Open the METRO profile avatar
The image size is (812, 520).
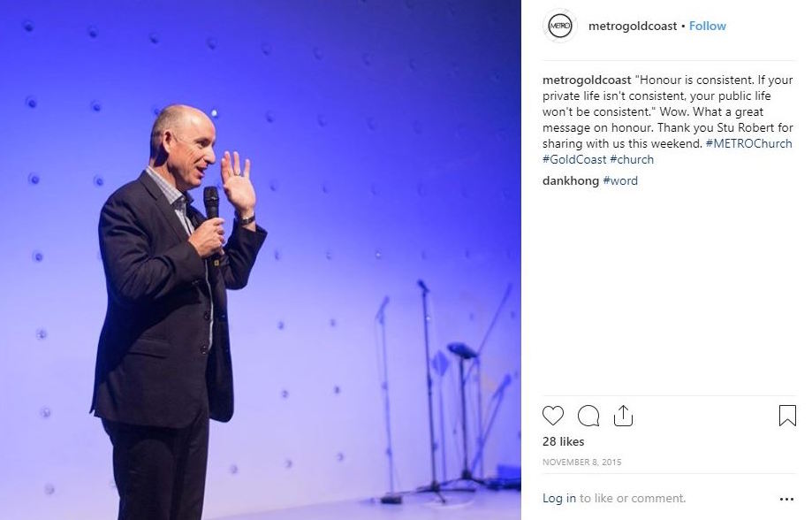[560, 26]
